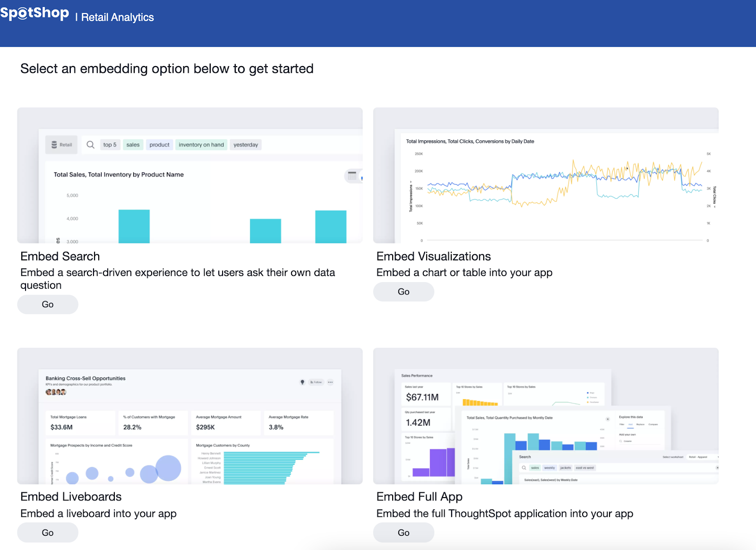
Task: Close the Total Sales by Montly Date panel
Action: 608,419
